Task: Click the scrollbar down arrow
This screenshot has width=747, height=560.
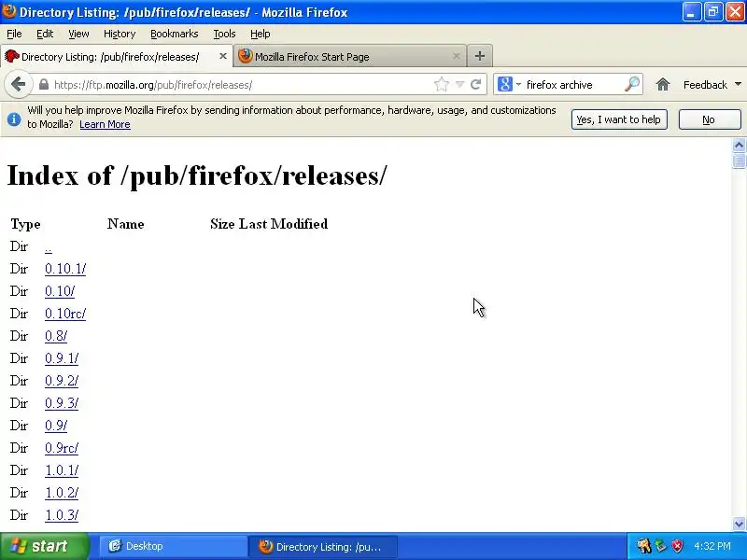Action: tap(739, 524)
